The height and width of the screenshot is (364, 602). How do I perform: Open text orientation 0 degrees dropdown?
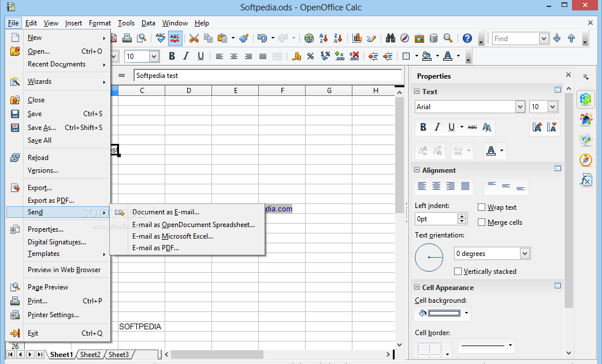525,254
